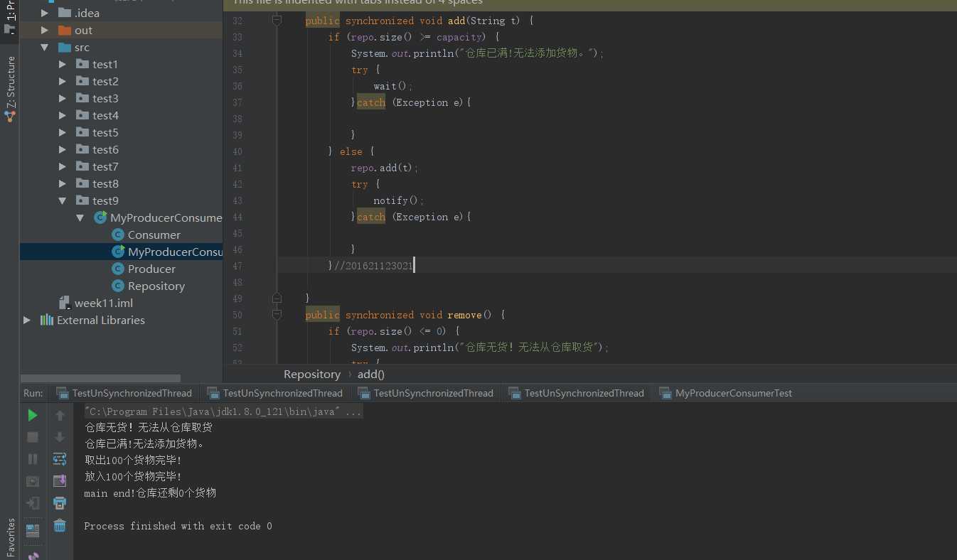Click add() in the breadcrumb bar

pyautogui.click(x=370, y=374)
